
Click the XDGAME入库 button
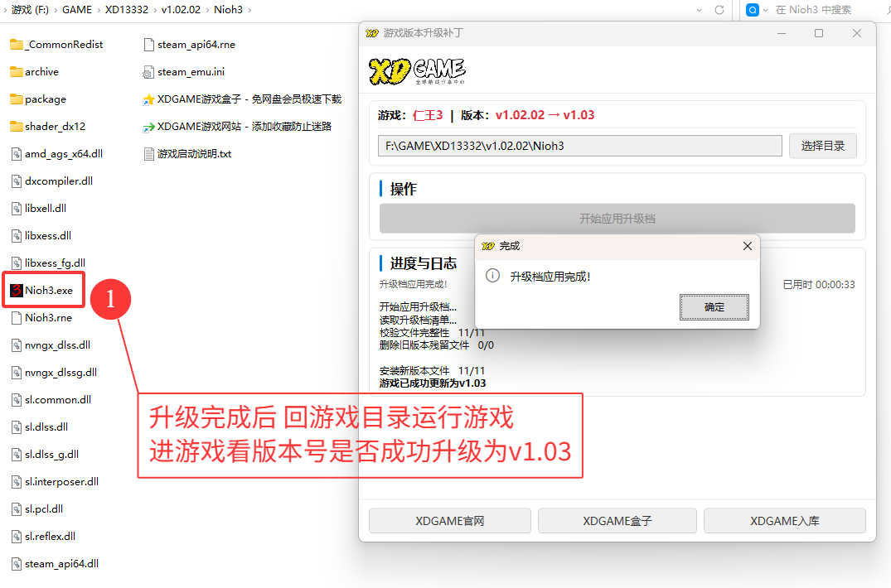[x=784, y=521]
